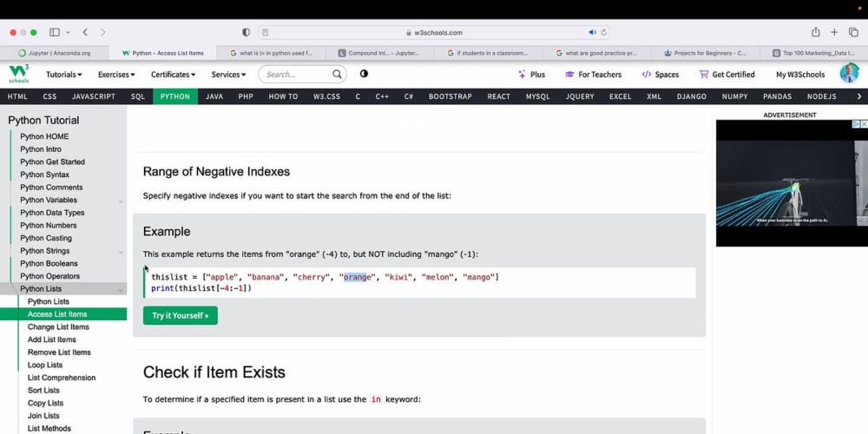Open the Tutorials dropdown
This screenshot has height=434, width=868.
(63, 74)
